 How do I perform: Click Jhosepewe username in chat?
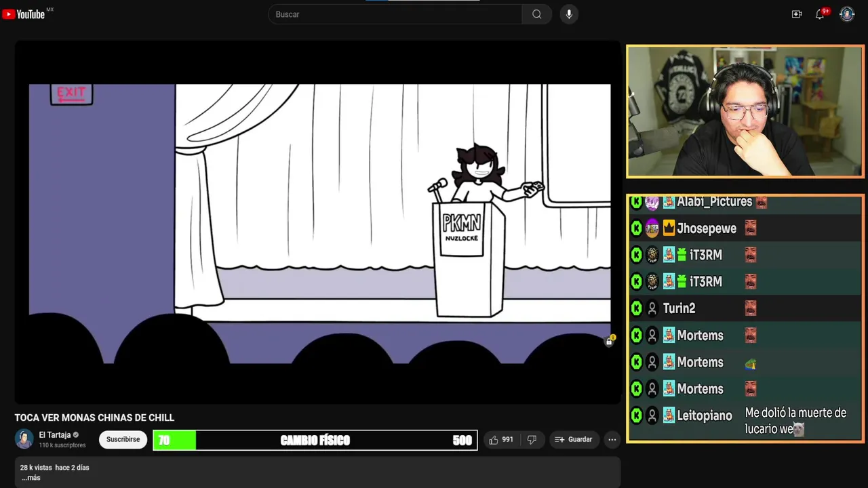(707, 228)
